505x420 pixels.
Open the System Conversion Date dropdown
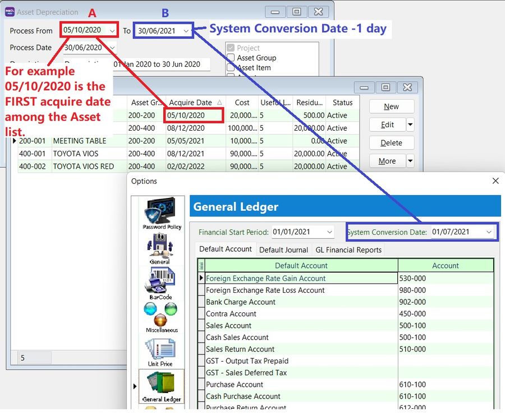[x=489, y=232]
